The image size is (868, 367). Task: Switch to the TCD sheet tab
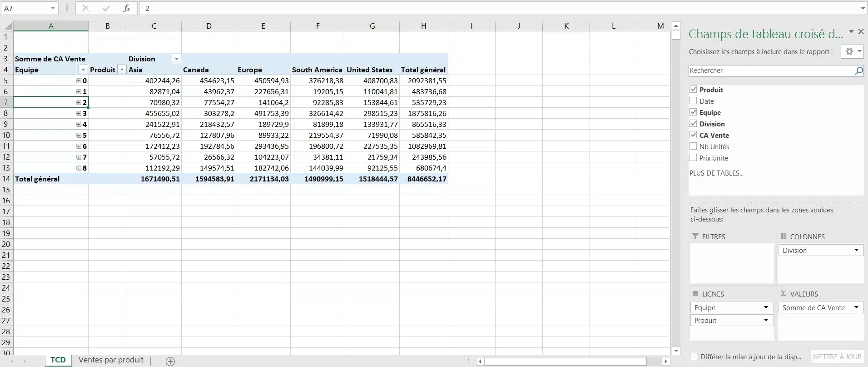(58, 360)
